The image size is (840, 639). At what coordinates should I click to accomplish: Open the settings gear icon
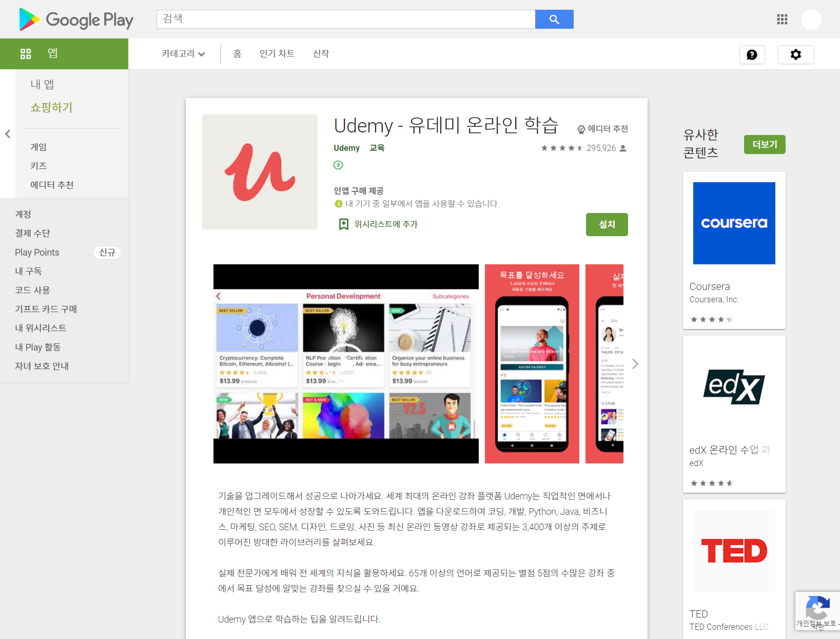796,55
